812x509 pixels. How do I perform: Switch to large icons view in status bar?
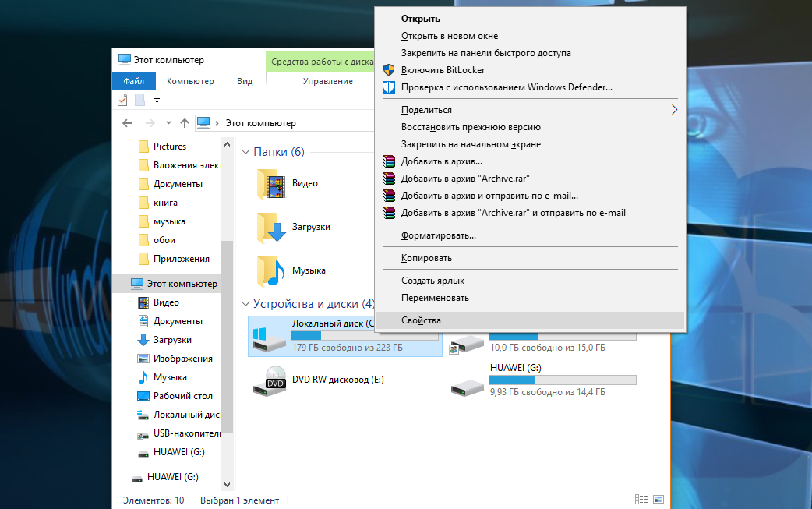point(658,499)
